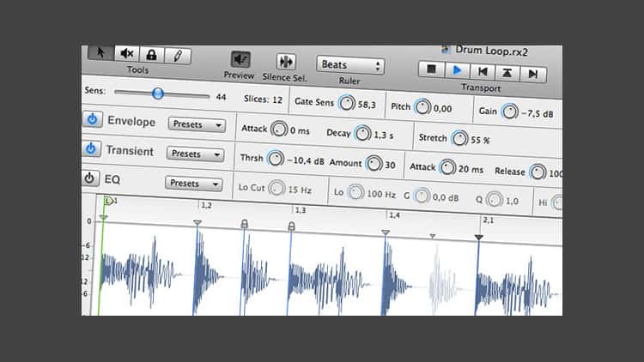Click the "1,3 s" decay value

click(x=384, y=135)
